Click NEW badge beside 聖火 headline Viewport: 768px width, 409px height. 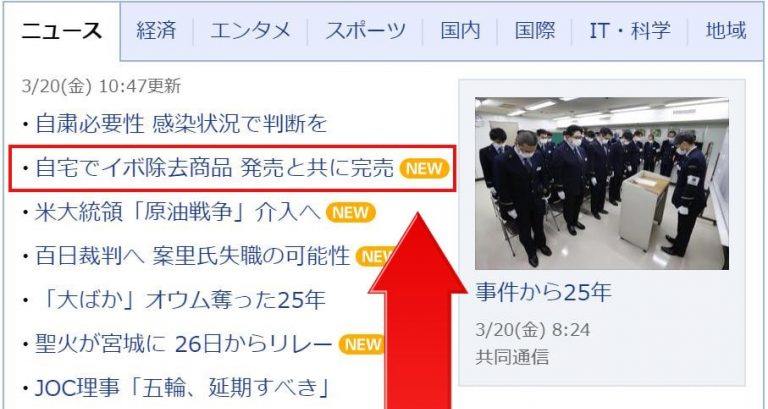pos(361,345)
